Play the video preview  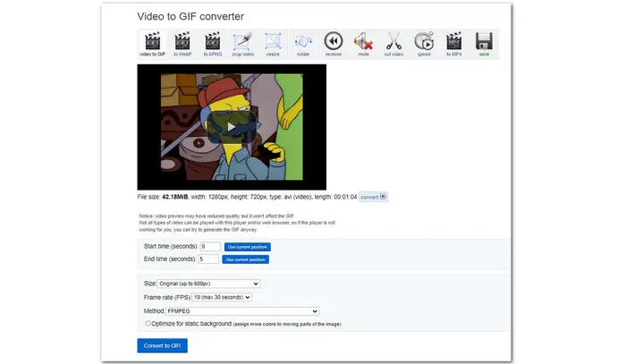[x=232, y=127]
